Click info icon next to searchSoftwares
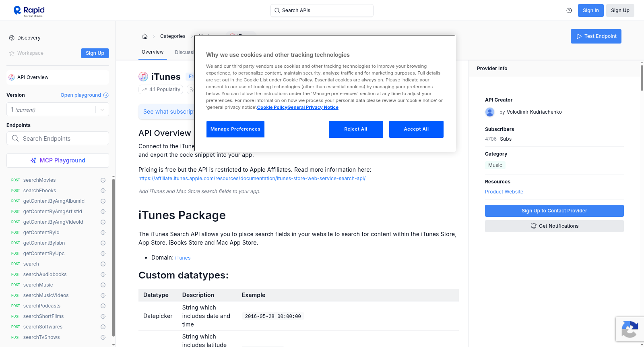Image resolution: width=644 pixels, height=347 pixels. 103,327
